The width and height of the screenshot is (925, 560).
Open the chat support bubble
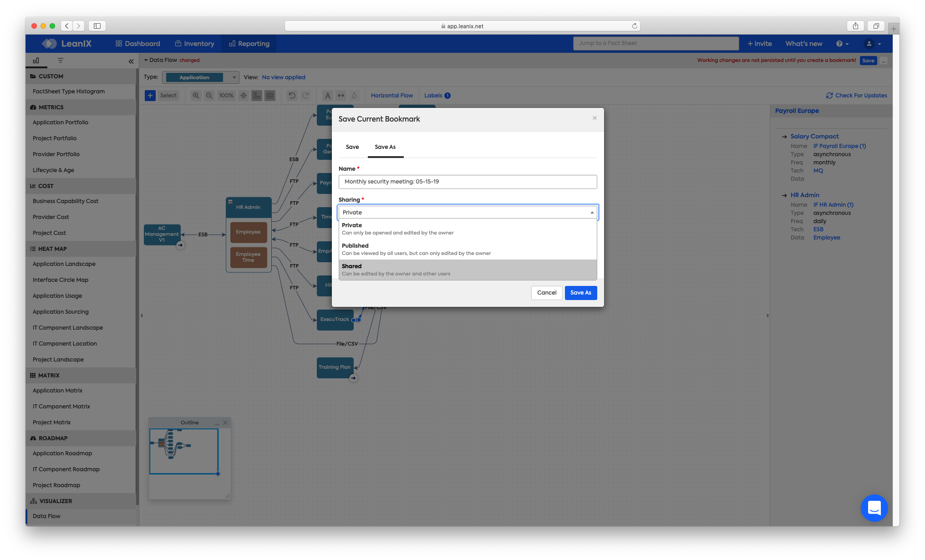point(874,508)
